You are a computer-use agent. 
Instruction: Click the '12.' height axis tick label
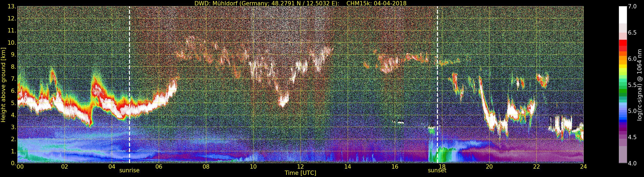pyautogui.click(x=12, y=18)
